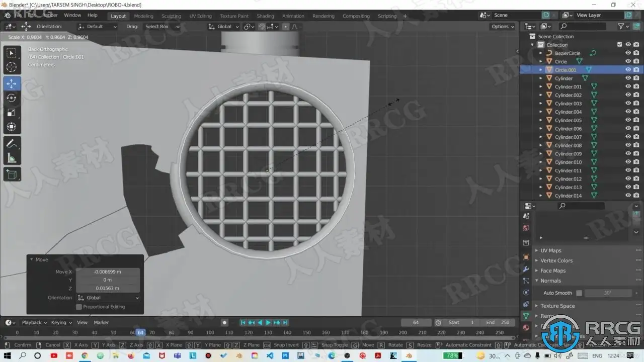This screenshot has height=362, width=644.
Task: Choose the Measure tool
Action: 12,158
